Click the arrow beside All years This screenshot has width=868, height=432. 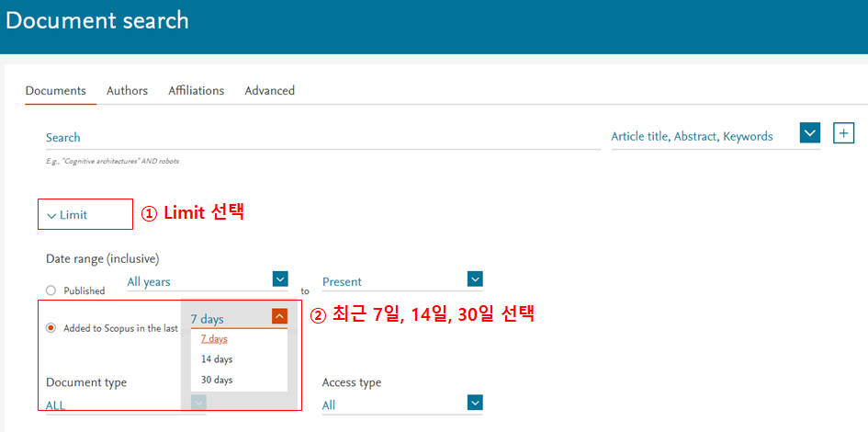[x=280, y=279]
